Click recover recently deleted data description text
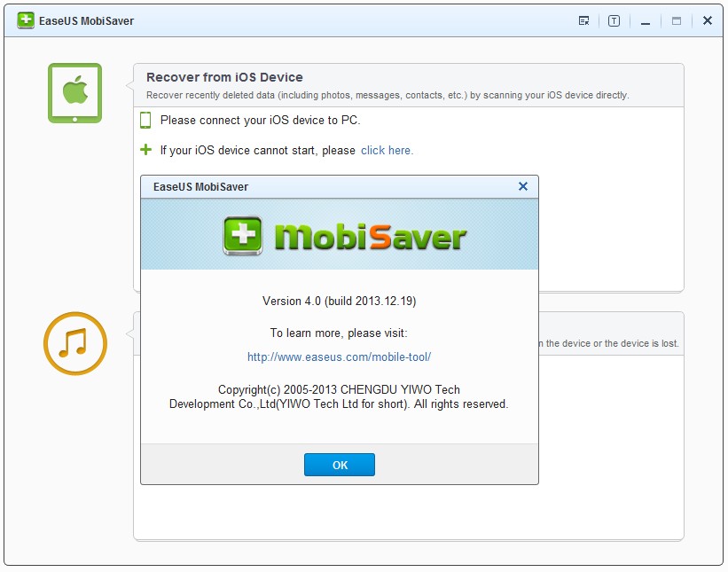The height and width of the screenshot is (572, 728). [387, 95]
